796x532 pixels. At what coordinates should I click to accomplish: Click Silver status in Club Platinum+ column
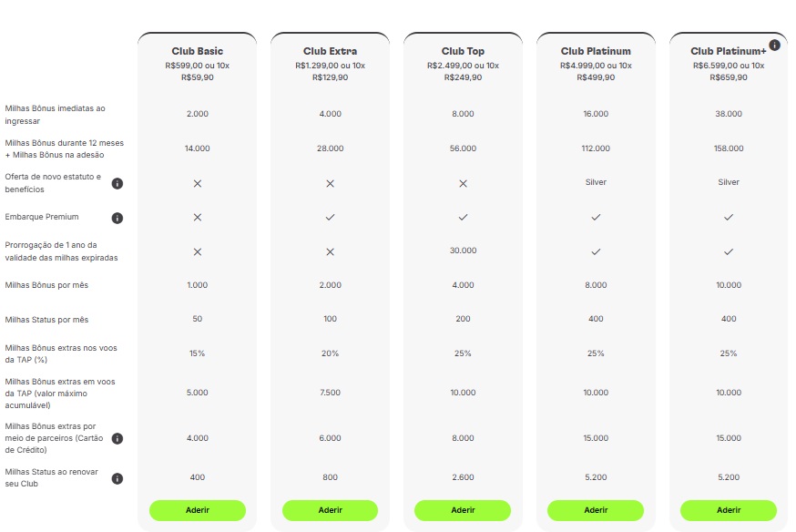(729, 182)
